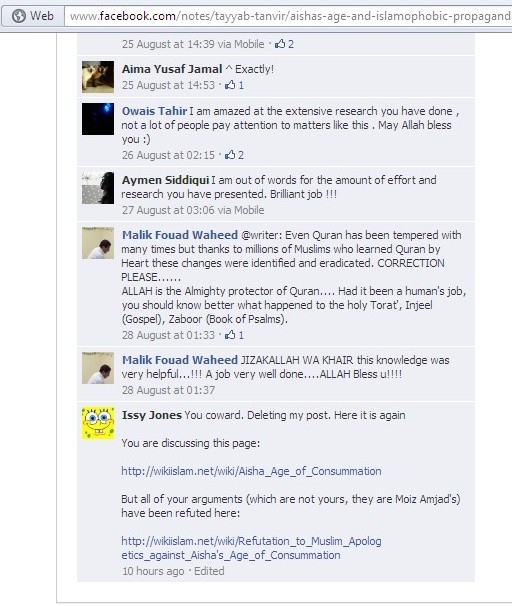Click the like thumbs-up under Owais Tahir's comment

[230, 155]
